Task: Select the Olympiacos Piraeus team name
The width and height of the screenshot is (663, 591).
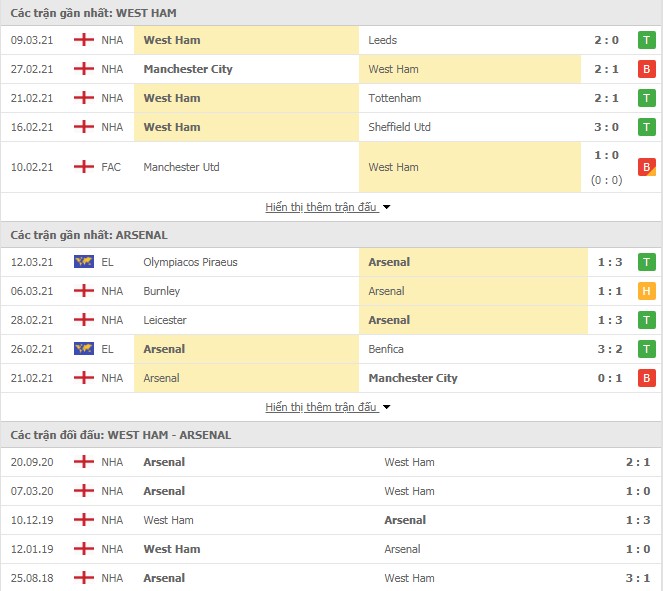Action: pos(190,262)
